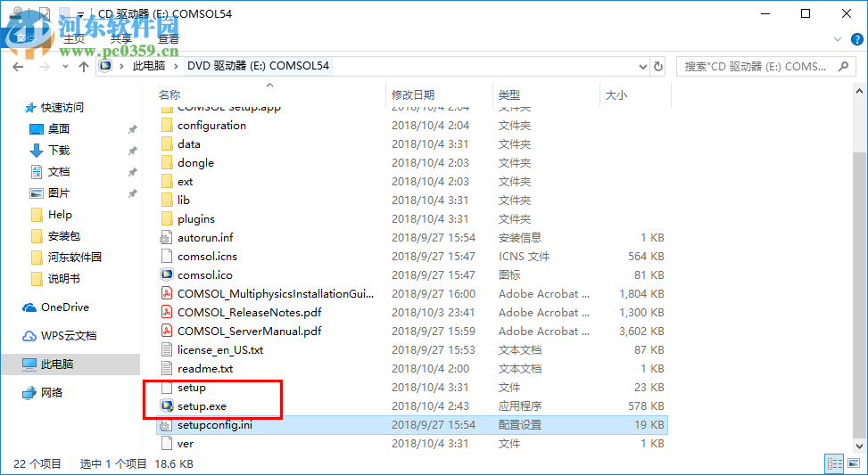Expand the address bar history dropdown
The image size is (868, 475).
point(642,66)
